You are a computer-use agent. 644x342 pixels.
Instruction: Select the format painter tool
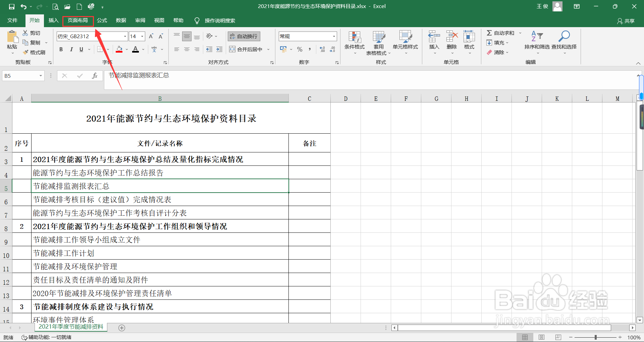point(35,52)
